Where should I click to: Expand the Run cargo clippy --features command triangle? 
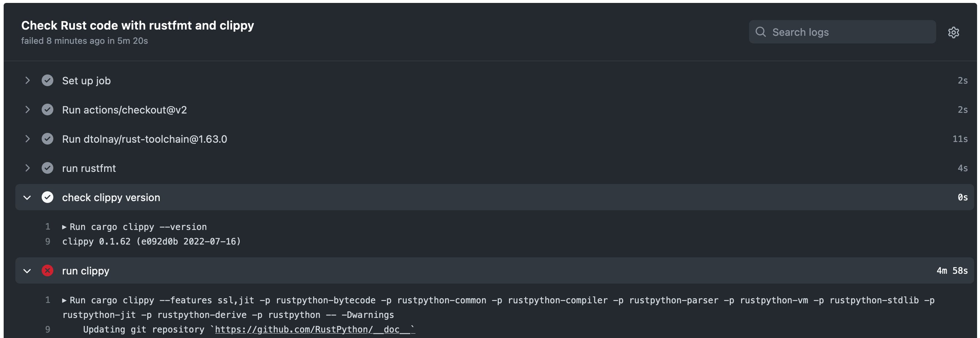pos(64,301)
